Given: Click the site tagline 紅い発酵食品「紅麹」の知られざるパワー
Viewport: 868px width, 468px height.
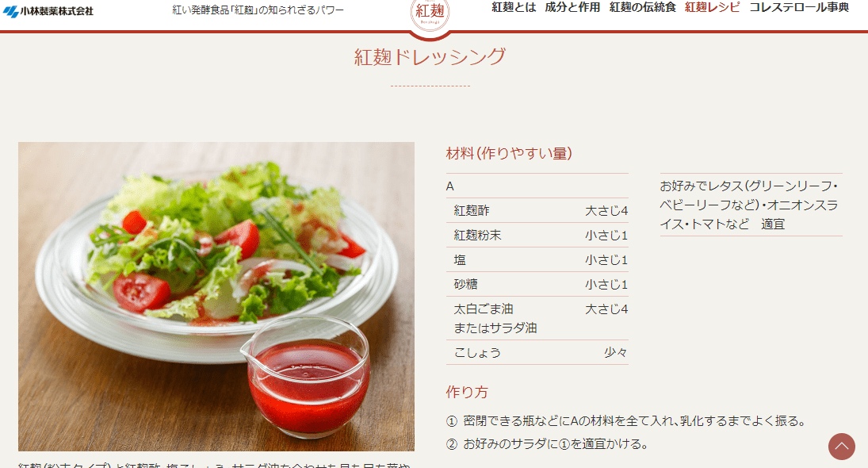Looking at the screenshot, I should pyautogui.click(x=258, y=10).
